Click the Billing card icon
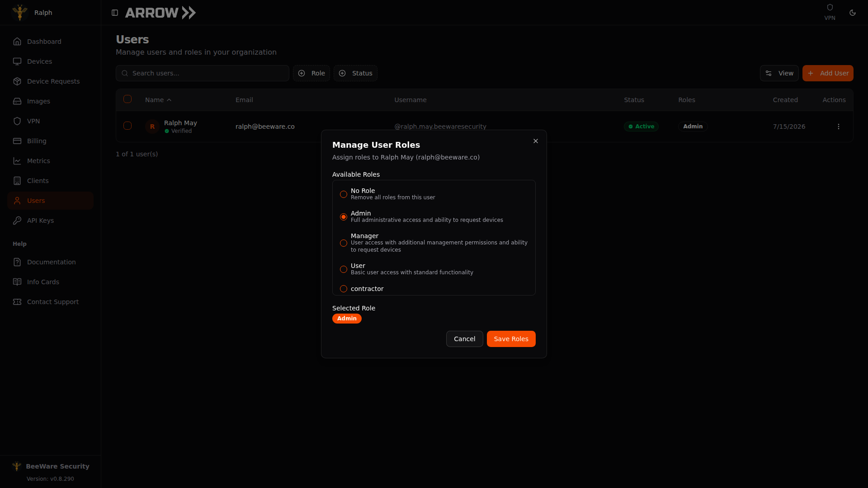Viewport: 868px width, 488px height. [17, 141]
